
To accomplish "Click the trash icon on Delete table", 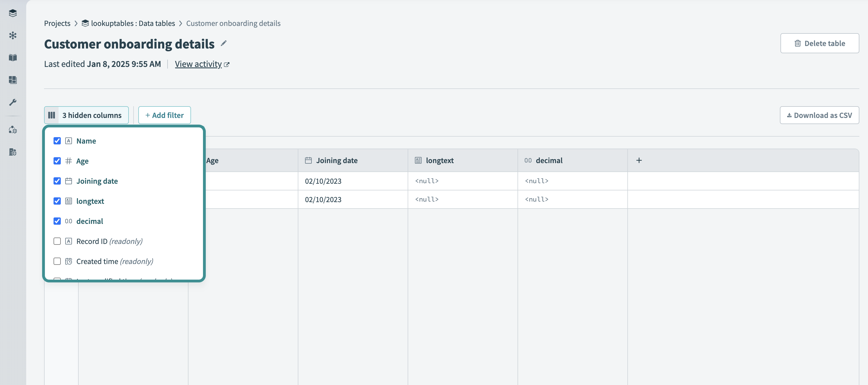I will [x=797, y=43].
